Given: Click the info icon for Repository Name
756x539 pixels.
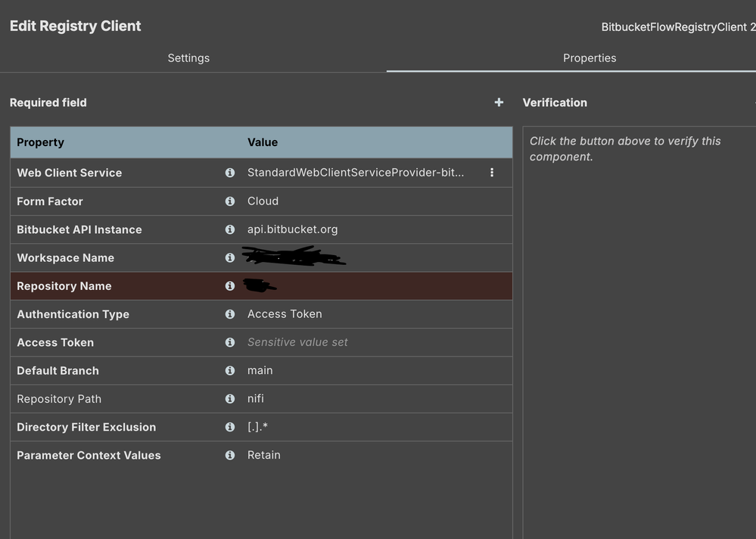Looking at the screenshot, I should [230, 286].
